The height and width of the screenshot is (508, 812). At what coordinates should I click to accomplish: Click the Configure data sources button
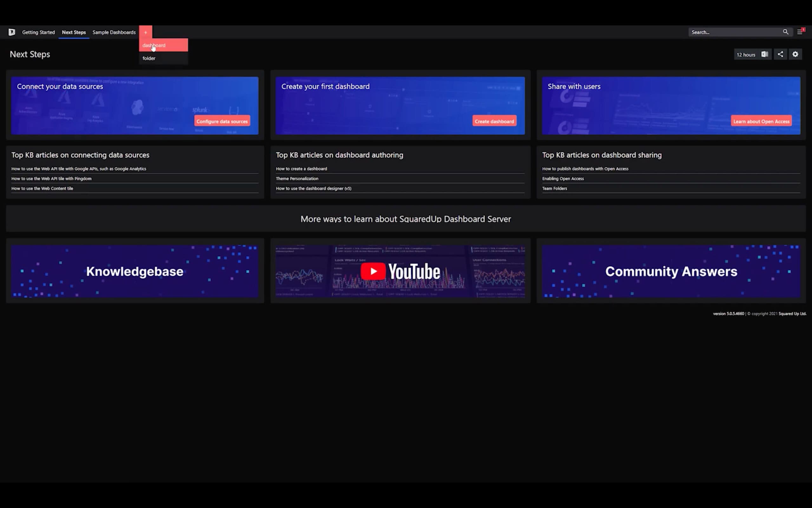click(222, 121)
